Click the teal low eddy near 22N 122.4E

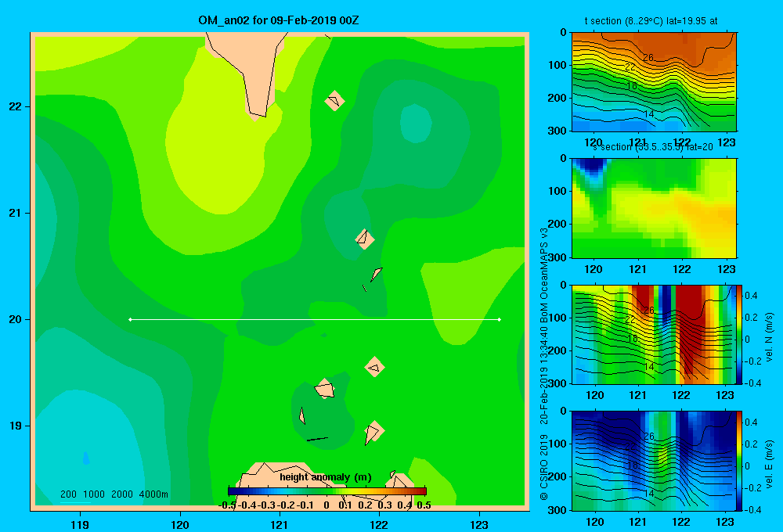point(416,124)
